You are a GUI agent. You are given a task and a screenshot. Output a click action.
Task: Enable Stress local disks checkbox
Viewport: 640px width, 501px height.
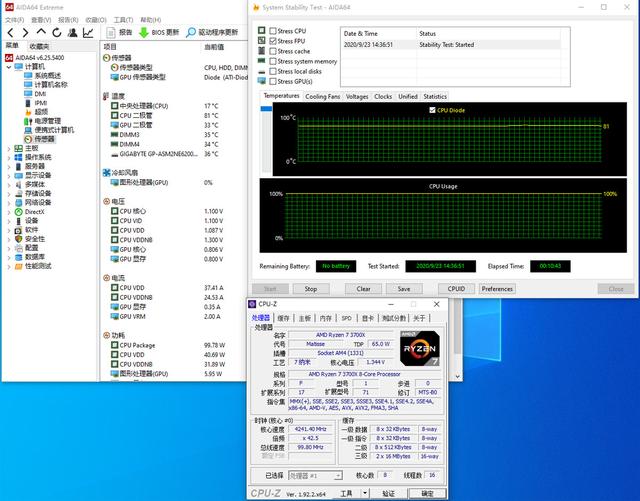tap(273, 71)
